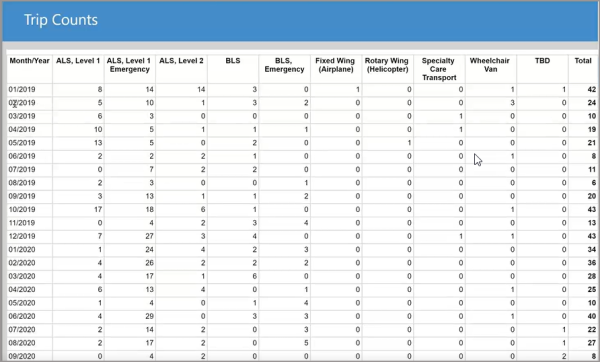Click the 01/2020 row label
Screen dimensions: 600x362
click(x=22, y=249)
